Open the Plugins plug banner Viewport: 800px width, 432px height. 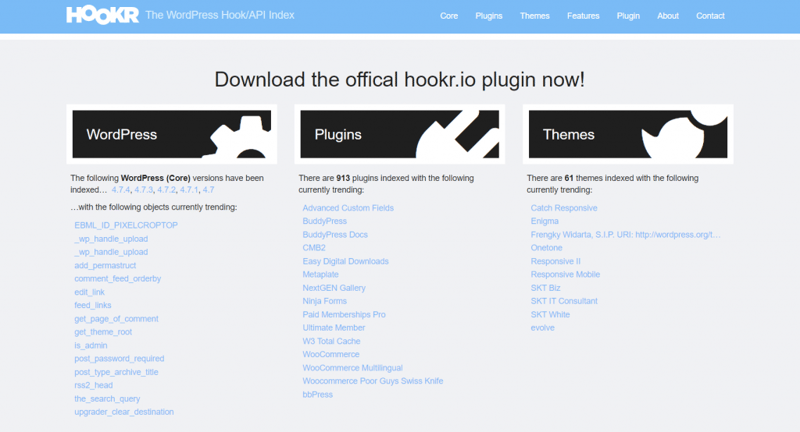(399, 134)
